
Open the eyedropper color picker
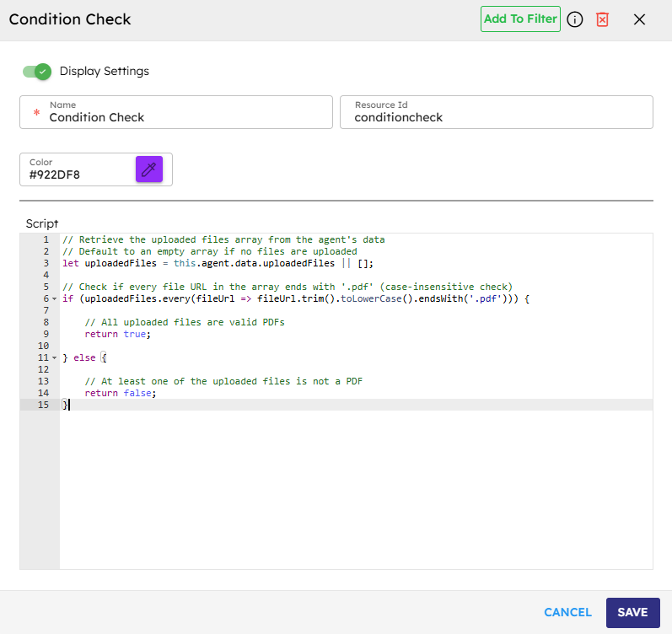tap(149, 169)
